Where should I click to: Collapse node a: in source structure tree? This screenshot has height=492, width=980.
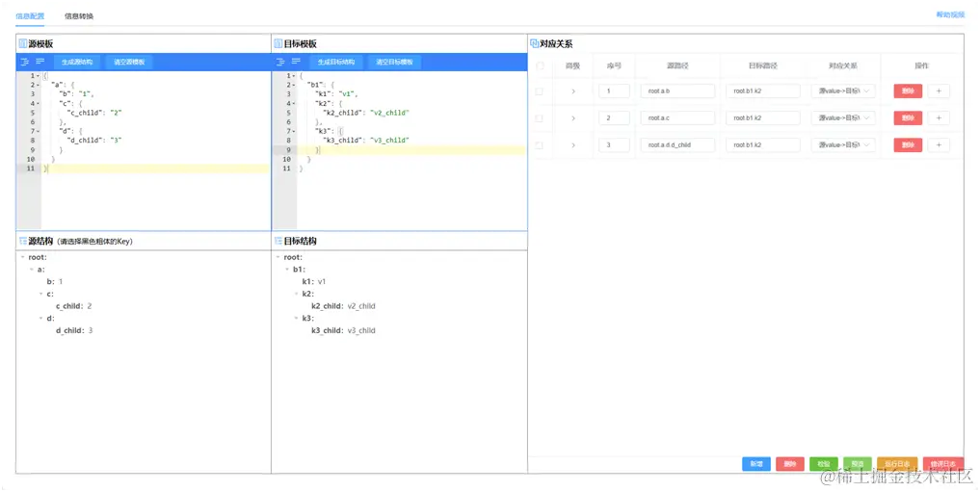(x=32, y=270)
